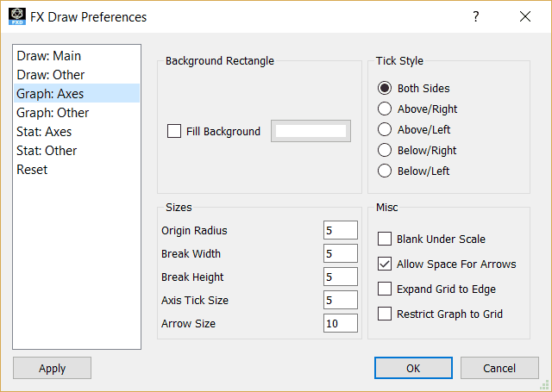The image size is (552, 392).
Task: Click the Origin Radius input field
Action: (x=341, y=230)
